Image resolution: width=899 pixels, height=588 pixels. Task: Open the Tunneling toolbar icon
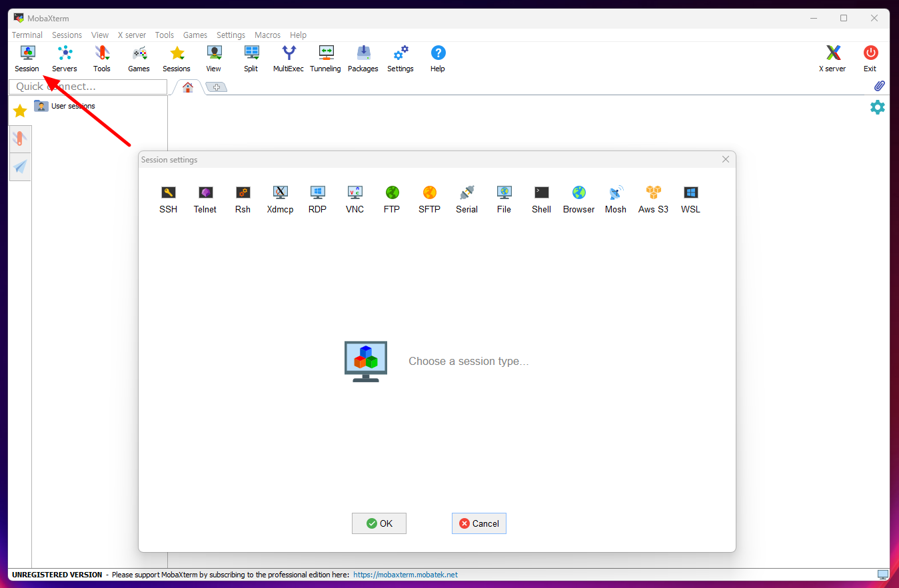click(326, 59)
